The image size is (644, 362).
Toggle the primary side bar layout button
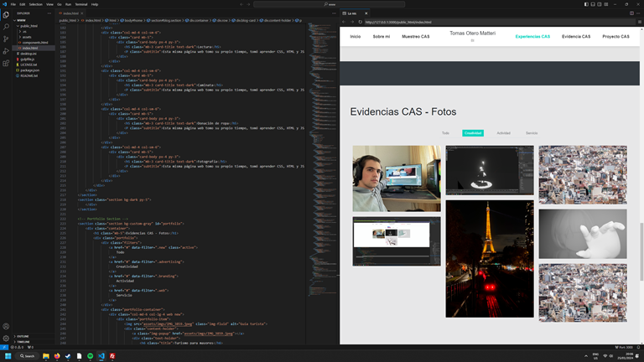(x=586, y=4)
